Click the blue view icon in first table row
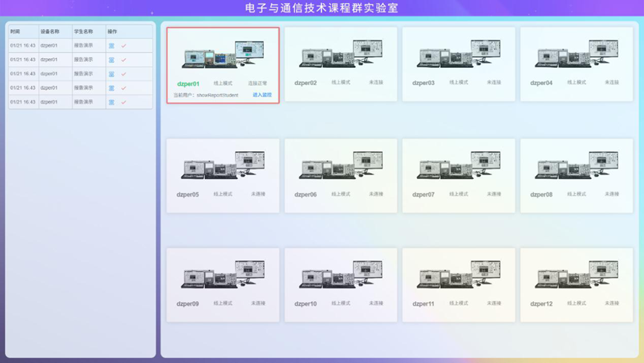Image resolution: width=644 pixels, height=363 pixels. 112,45
